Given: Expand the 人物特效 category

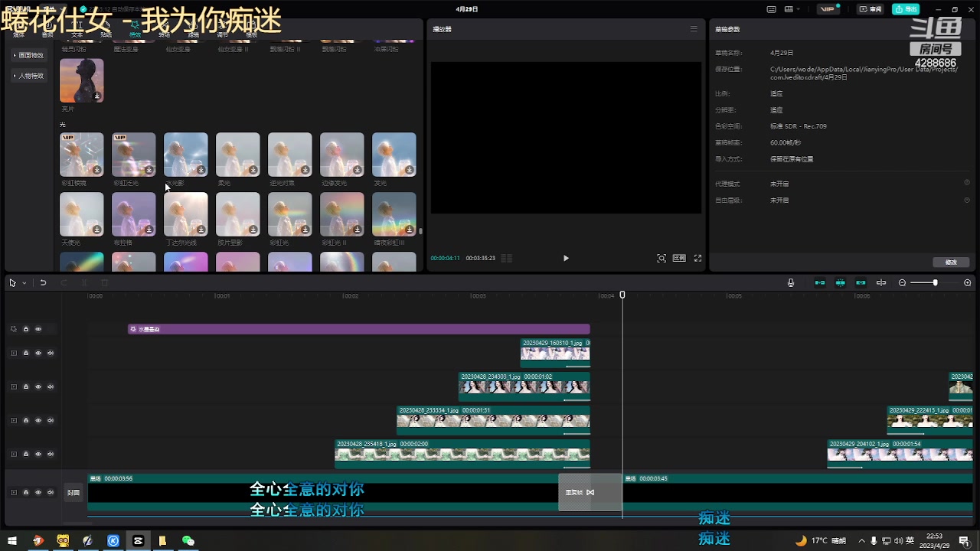Looking at the screenshot, I should (28, 76).
